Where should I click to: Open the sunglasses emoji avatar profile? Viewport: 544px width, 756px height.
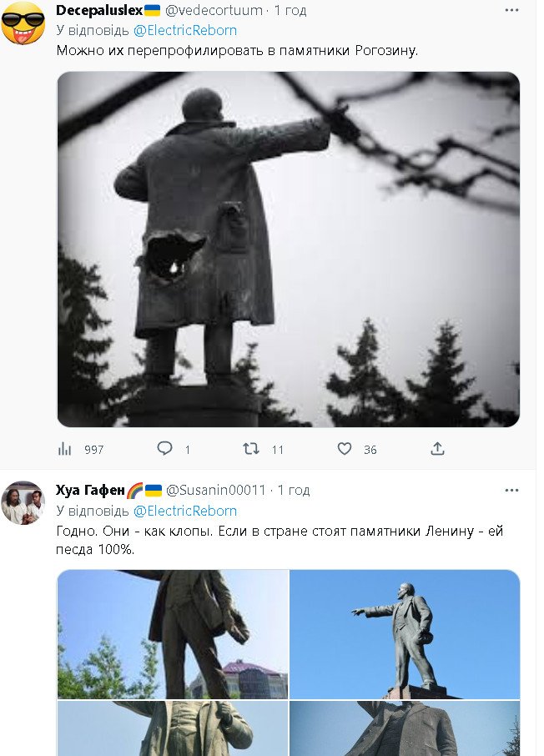[23, 23]
